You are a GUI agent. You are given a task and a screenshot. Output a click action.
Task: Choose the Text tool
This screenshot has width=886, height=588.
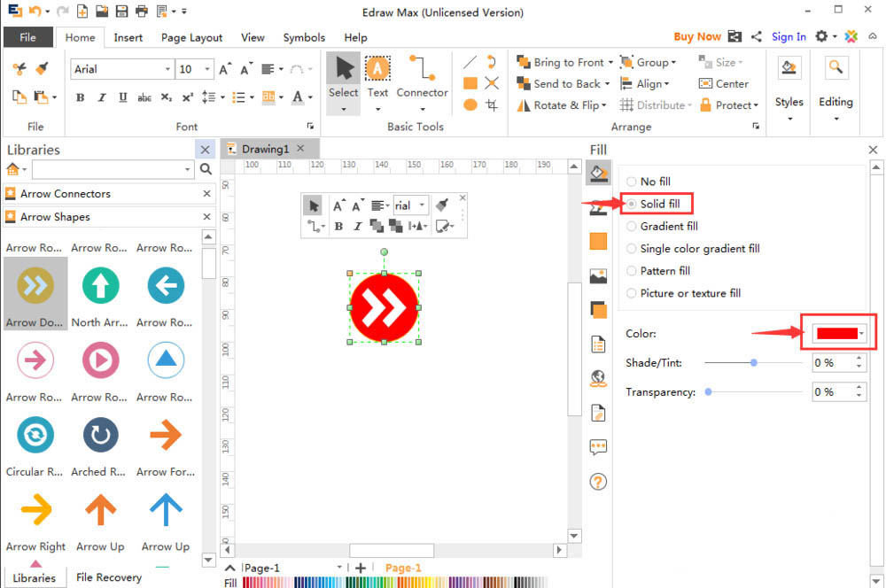(x=377, y=82)
